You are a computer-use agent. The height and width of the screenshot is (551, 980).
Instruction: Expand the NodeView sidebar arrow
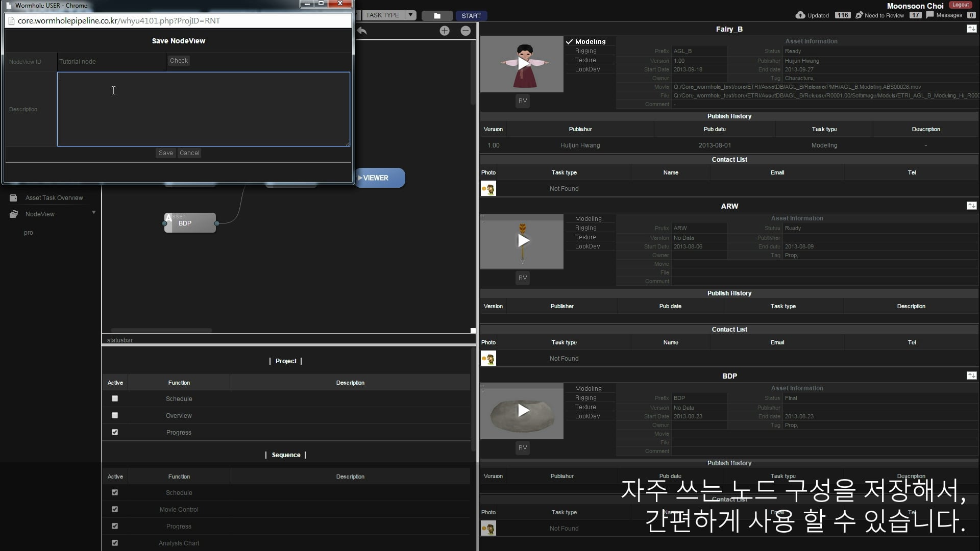94,212
